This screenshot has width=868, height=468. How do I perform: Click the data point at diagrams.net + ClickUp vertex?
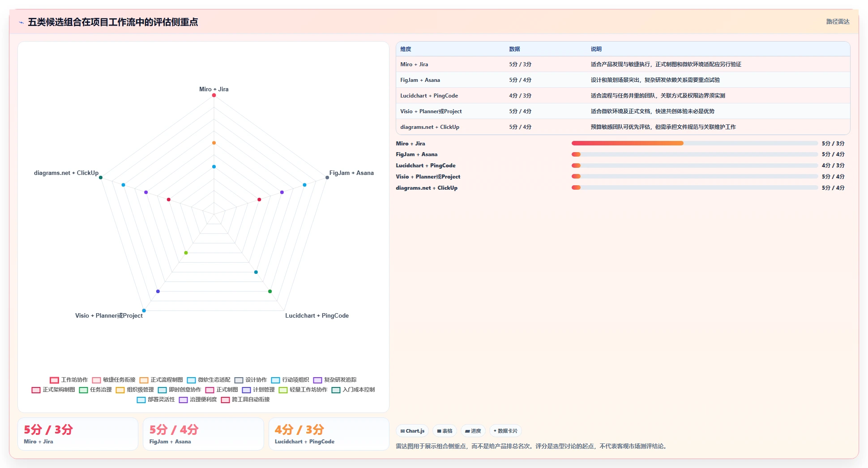tap(101, 178)
